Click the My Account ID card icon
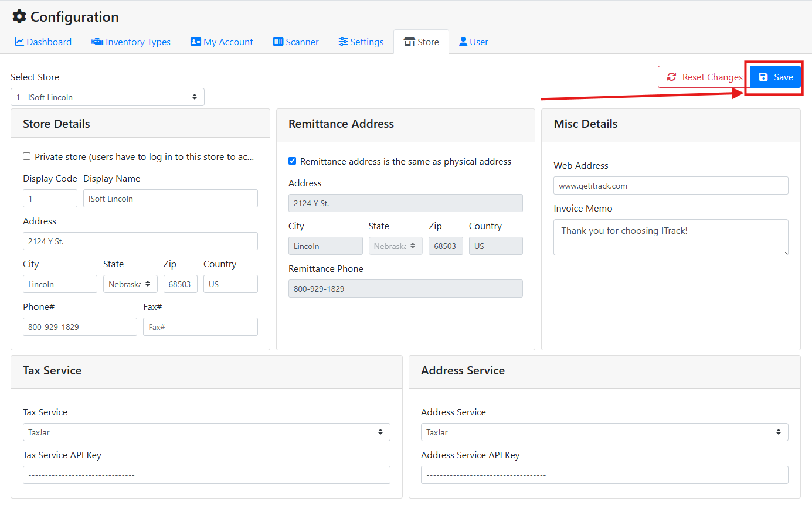 pos(196,42)
